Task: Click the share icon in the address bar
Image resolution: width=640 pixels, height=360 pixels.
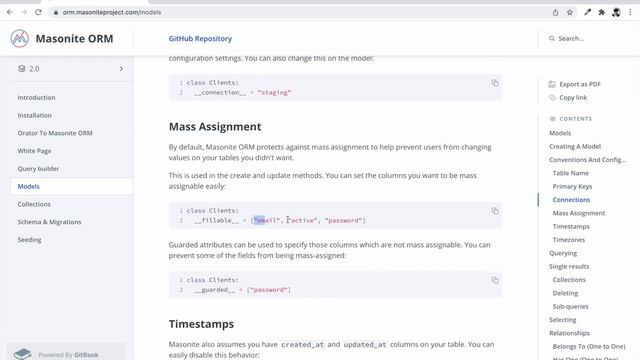Action: tap(556, 12)
